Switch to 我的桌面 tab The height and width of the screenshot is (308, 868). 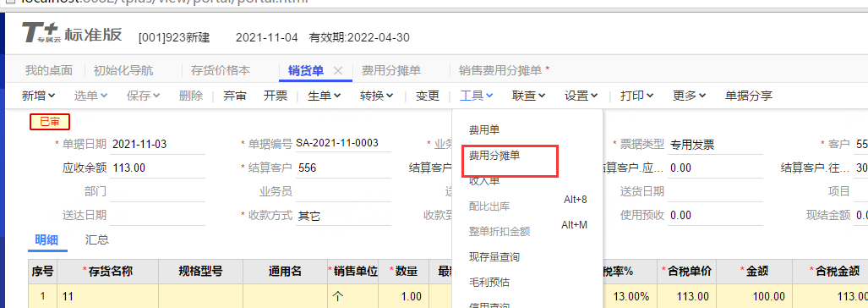point(49,71)
